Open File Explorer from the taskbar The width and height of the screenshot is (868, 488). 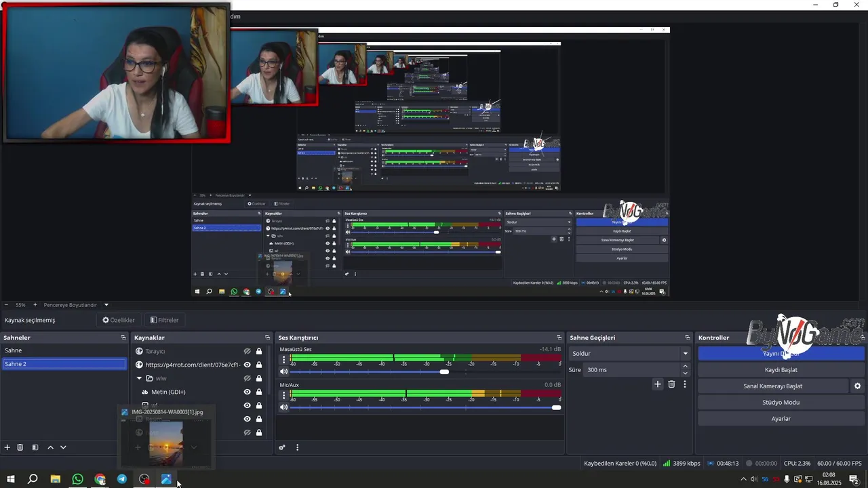tap(56, 479)
